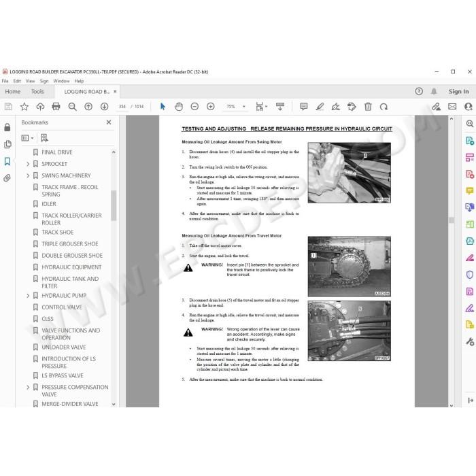Open the Edit menu
Screen dimensions: 476x476
pos(17,81)
